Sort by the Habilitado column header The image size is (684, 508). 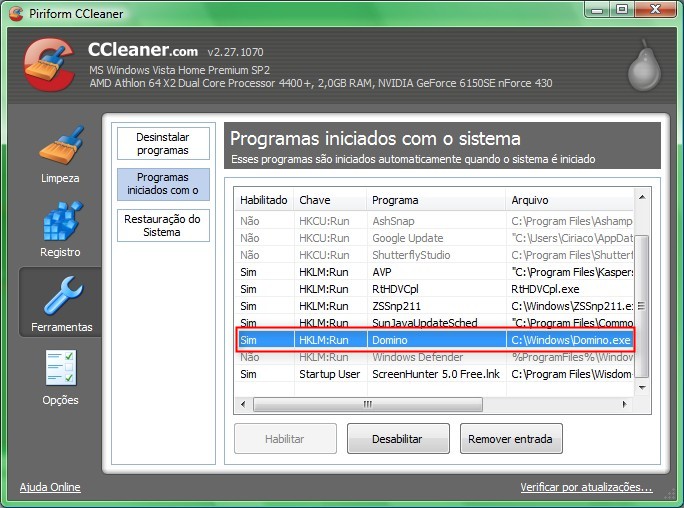(263, 200)
